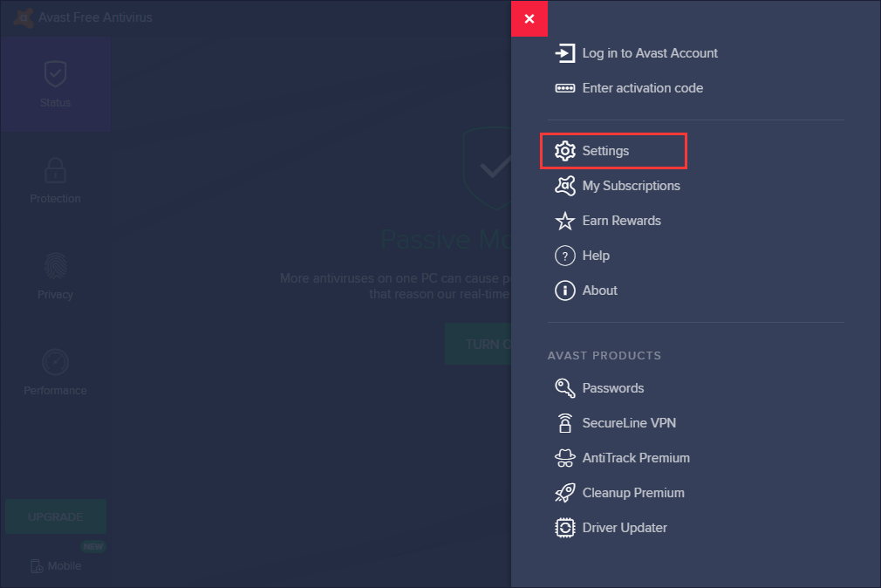
Task: Open the Settings menu entry
Action: click(x=613, y=151)
